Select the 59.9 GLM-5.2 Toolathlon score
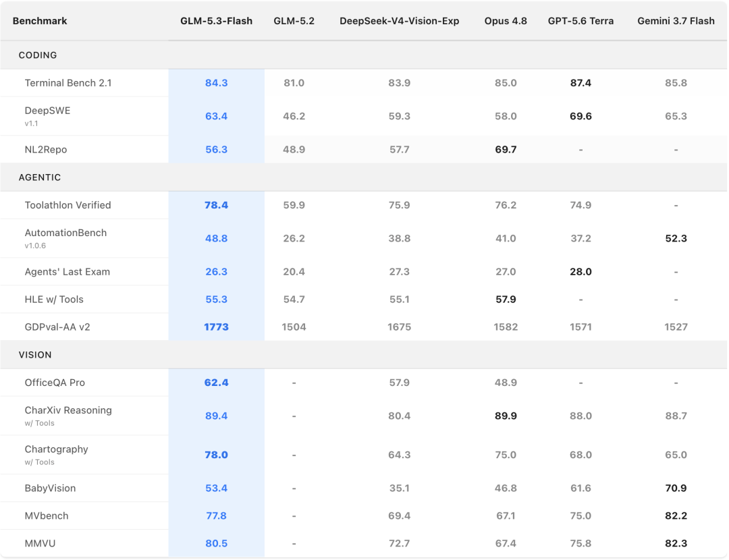 (x=294, y=205)
